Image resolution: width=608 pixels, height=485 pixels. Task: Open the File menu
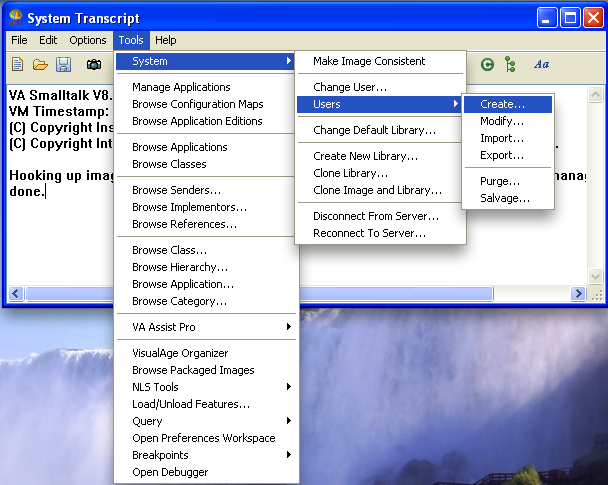19,40
